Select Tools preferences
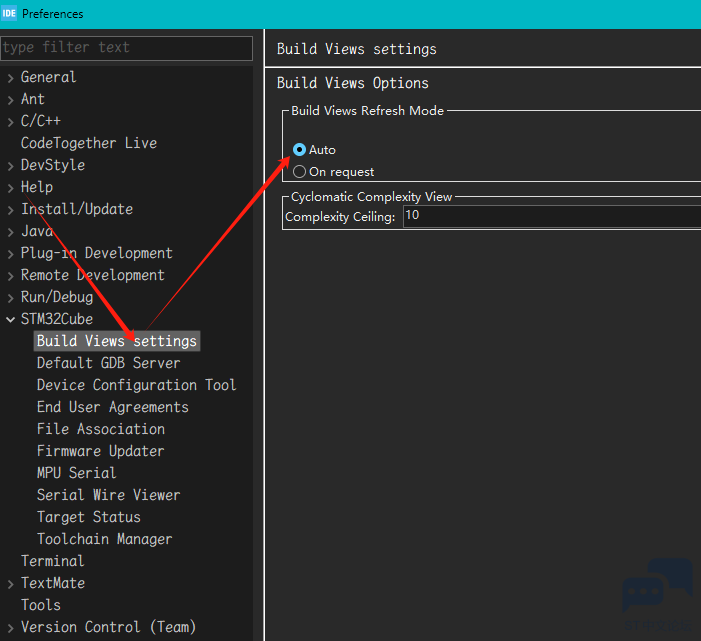 click(x=41, y=605)
